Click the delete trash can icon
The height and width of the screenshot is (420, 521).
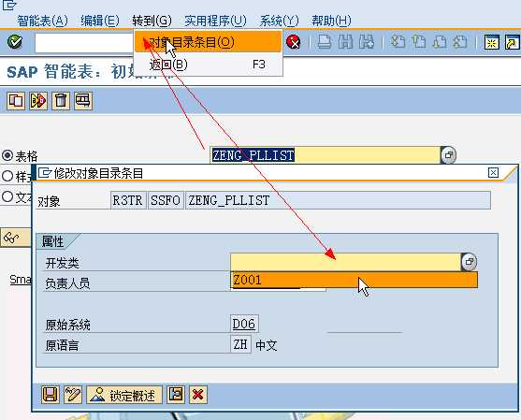pos(61,100)
